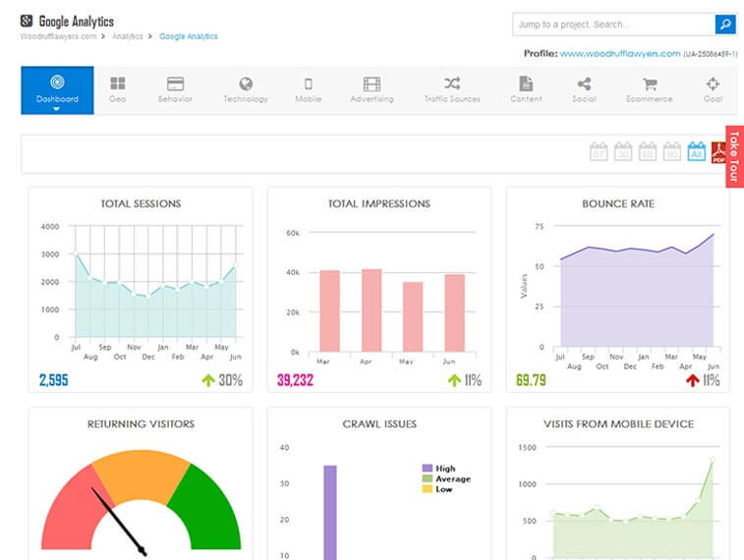Click the Mobile phone icon

[x=308, y=84]
